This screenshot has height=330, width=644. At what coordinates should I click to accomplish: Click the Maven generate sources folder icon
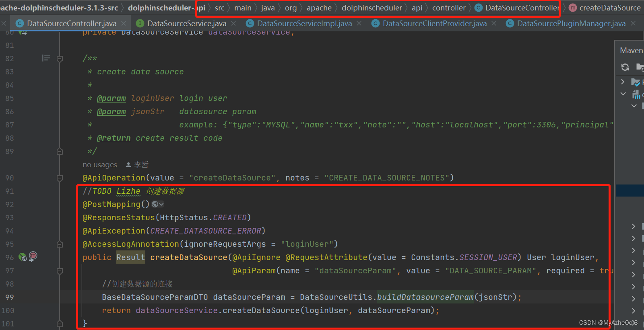point(640,67)
